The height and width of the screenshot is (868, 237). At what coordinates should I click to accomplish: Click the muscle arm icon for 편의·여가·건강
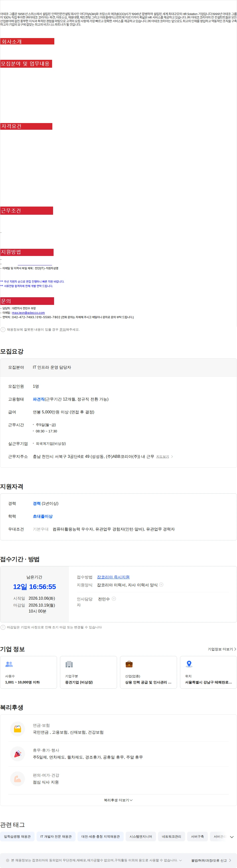18,779
